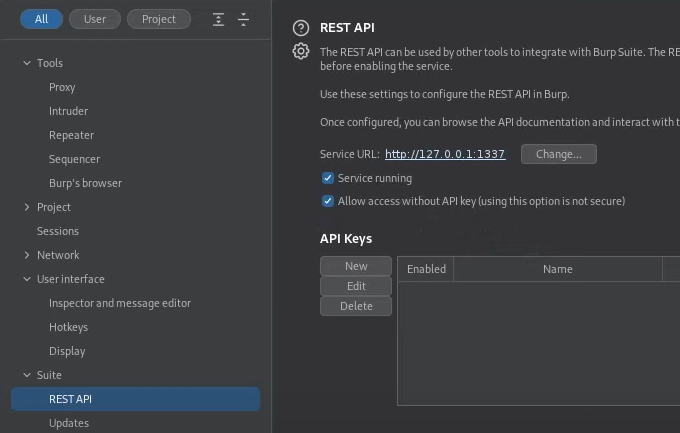Click the REST API page heading

[347, 28]
